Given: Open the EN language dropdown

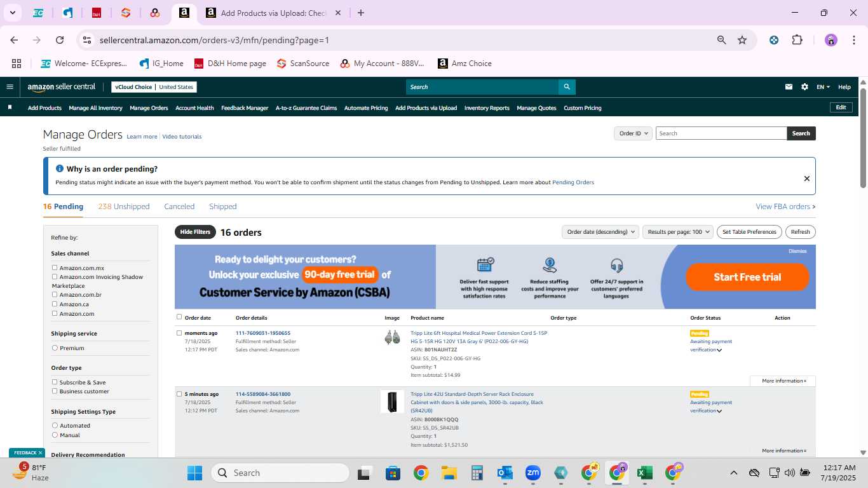Looking at the screenshot, I should (823, 87).
